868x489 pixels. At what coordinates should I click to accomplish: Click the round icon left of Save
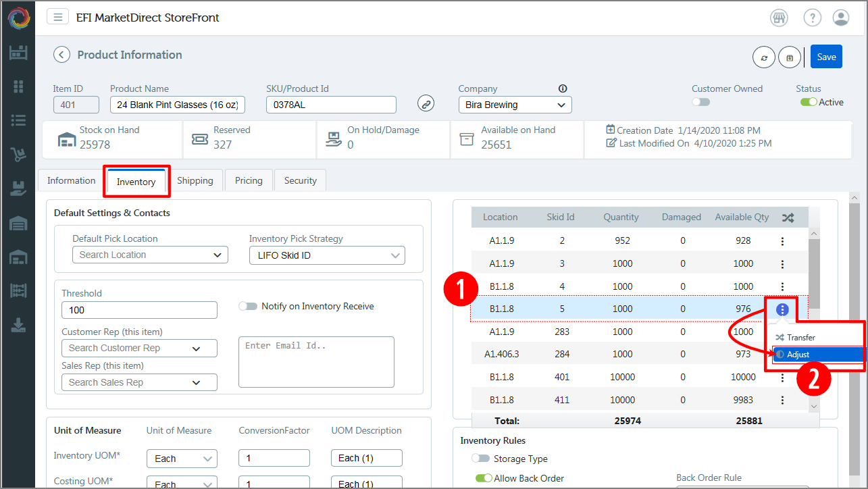pyautogui.click(x=790, y=57)
